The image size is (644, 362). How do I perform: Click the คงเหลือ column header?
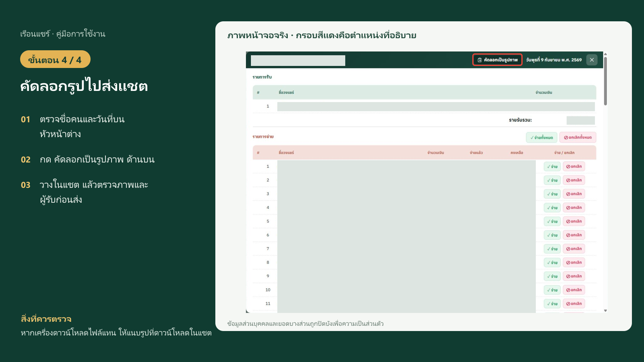pos(517,153)
